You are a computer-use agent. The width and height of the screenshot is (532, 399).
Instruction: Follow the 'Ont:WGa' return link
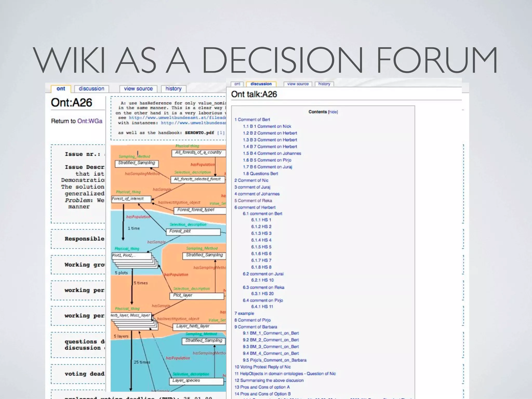click(x=90, y=121)
